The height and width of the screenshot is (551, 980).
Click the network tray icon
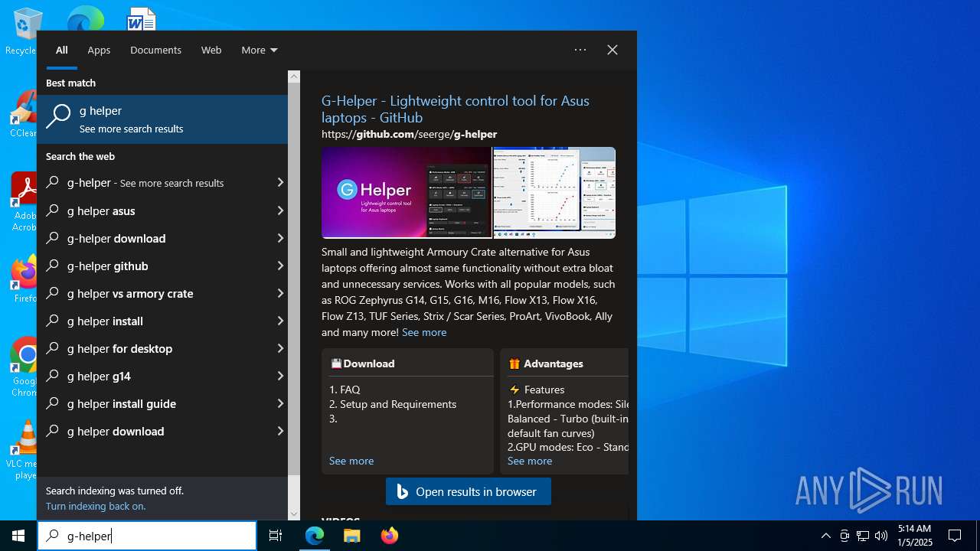coord(863,536)
